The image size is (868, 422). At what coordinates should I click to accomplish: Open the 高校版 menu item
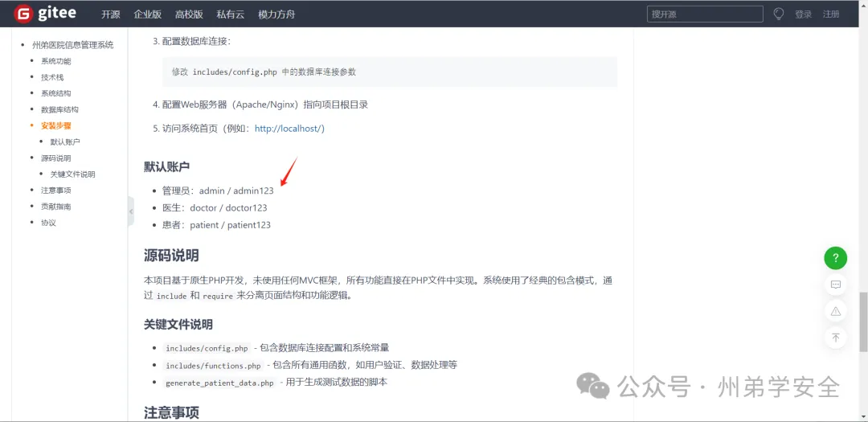pyautogui.click(x=189, y=14)
